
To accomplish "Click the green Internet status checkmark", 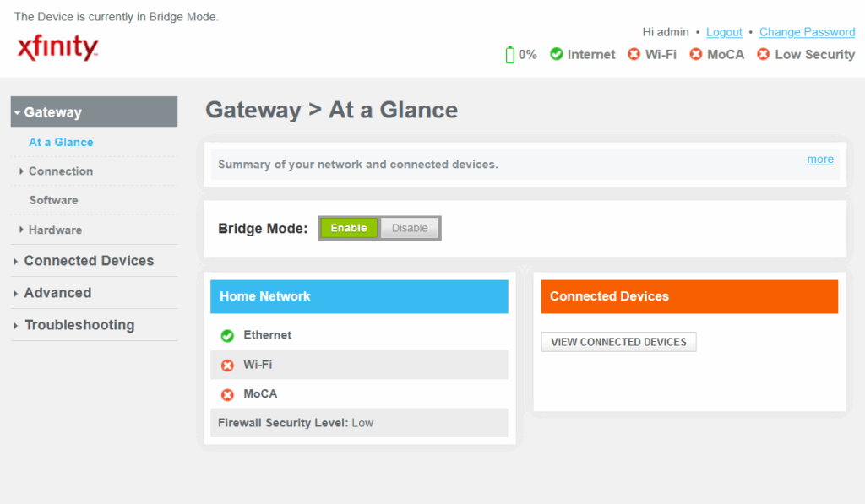I will [x=556, y=54].
